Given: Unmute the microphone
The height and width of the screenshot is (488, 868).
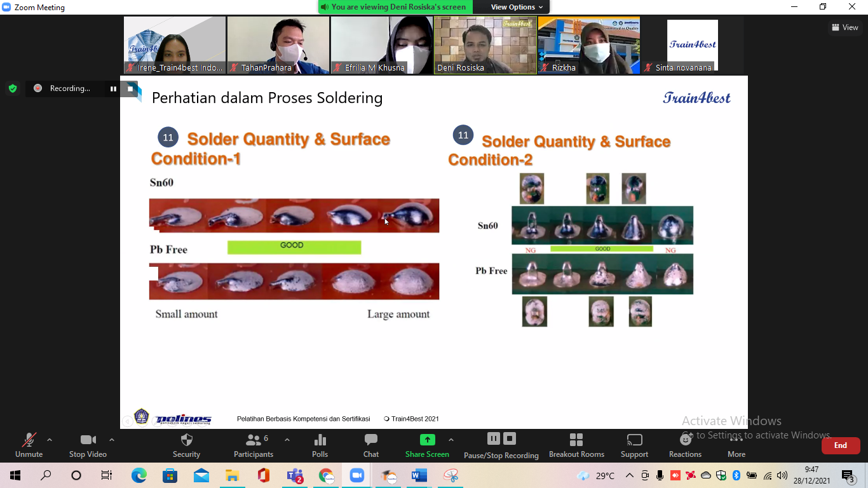Looking at the screenshot, I should pos(29,440).
